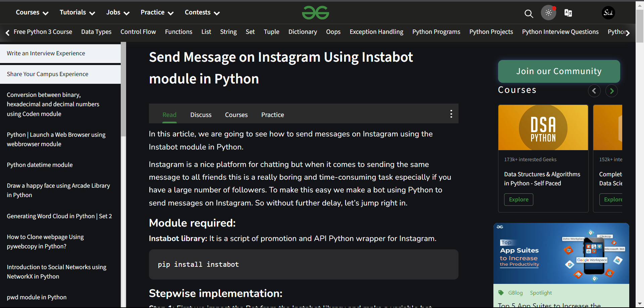This screenshot has height=308, width=644.
Task: Open Top App Suites blog banner
Action: pyautogui.click(x=561, y=253)
